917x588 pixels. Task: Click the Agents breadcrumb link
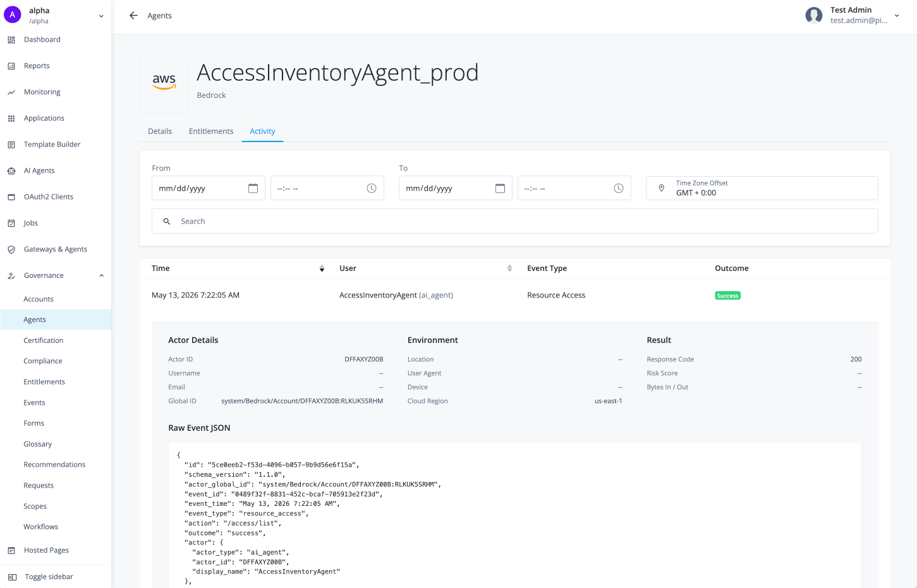point(159,16)
